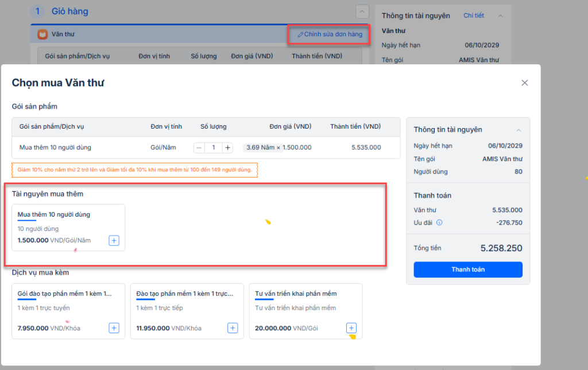Open Chi tiết link in background panel

(474, 16)
